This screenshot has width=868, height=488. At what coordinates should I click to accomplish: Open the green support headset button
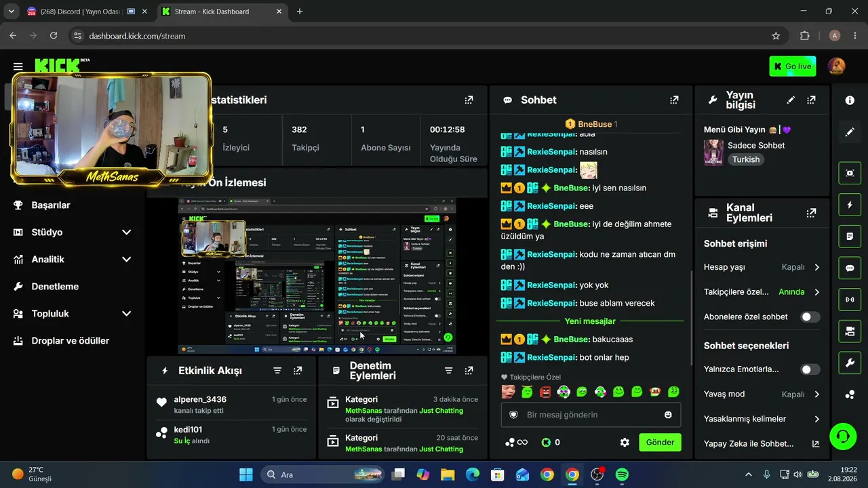(x=843, y=436)
